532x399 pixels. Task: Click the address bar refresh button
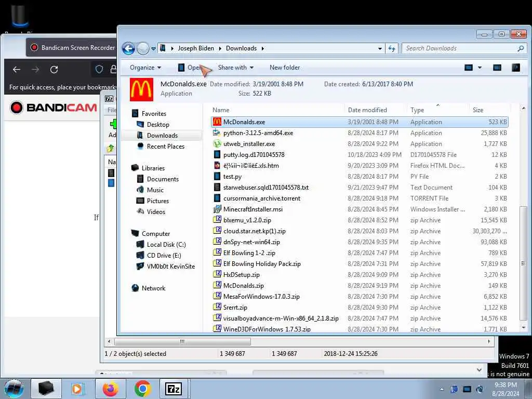392,48
